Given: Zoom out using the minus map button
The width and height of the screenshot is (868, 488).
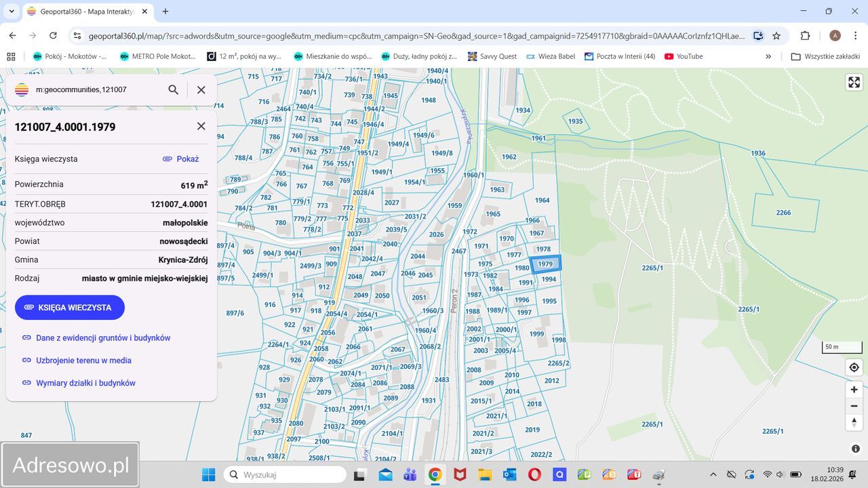Looking at the screenshot, I should point(854,406).
